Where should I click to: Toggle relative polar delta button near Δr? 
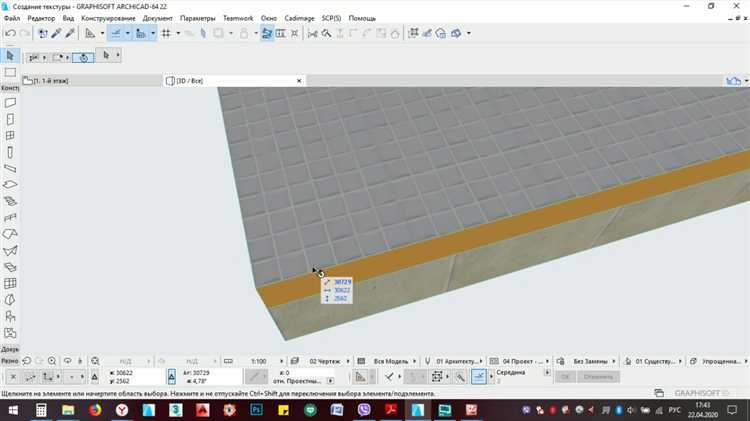[x=172, y=377]
